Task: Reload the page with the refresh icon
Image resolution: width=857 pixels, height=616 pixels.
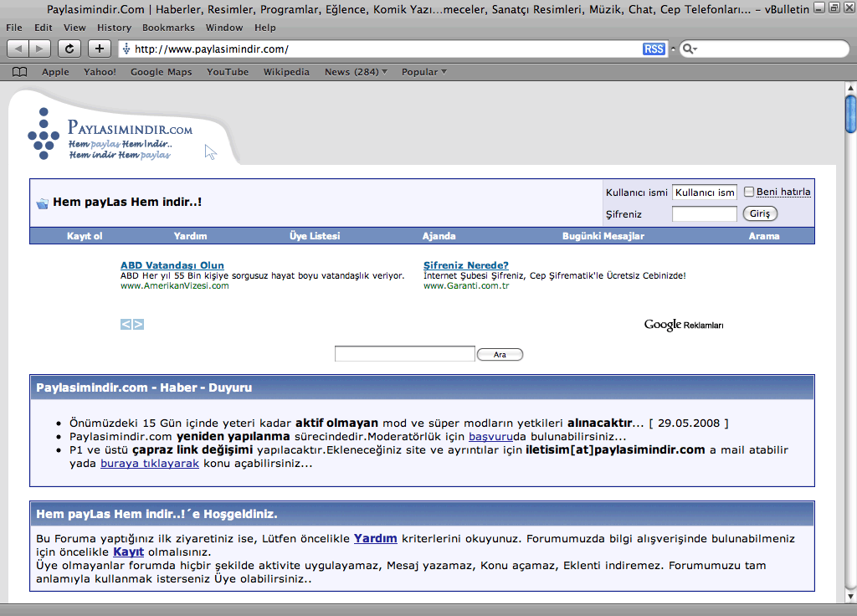Action: point(69,49)
